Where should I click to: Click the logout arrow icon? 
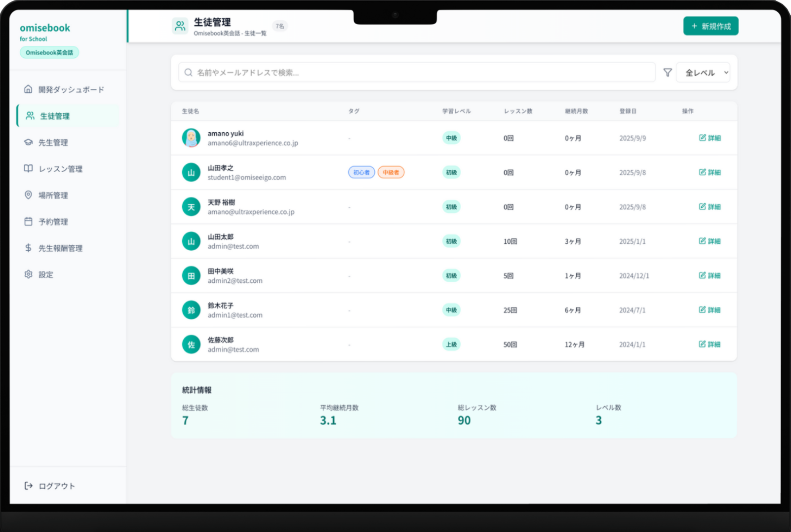point(28,486)
